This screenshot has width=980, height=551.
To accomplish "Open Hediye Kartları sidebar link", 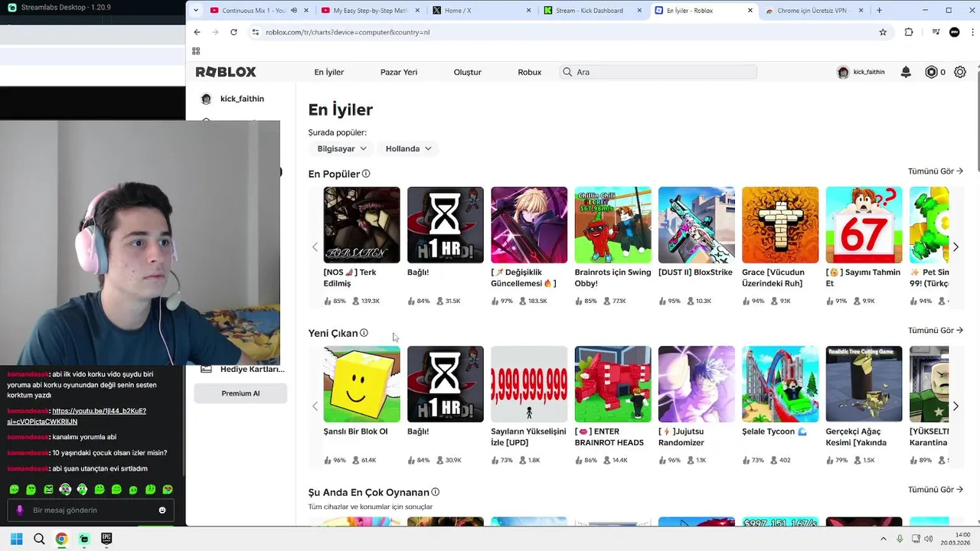I will click(x=242, y=369).
